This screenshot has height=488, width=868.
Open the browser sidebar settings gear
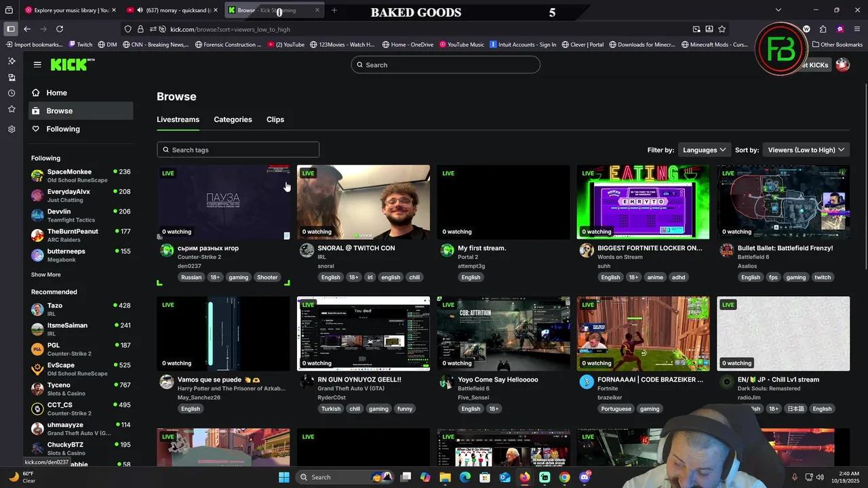12,129
